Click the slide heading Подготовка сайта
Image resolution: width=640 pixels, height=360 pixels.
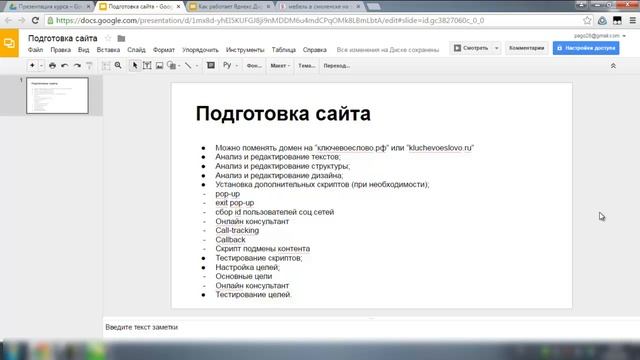point(283,113)
